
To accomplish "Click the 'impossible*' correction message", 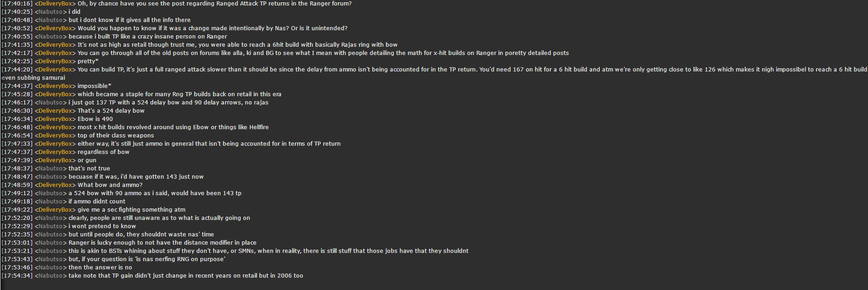I will [x=94, y=86].
